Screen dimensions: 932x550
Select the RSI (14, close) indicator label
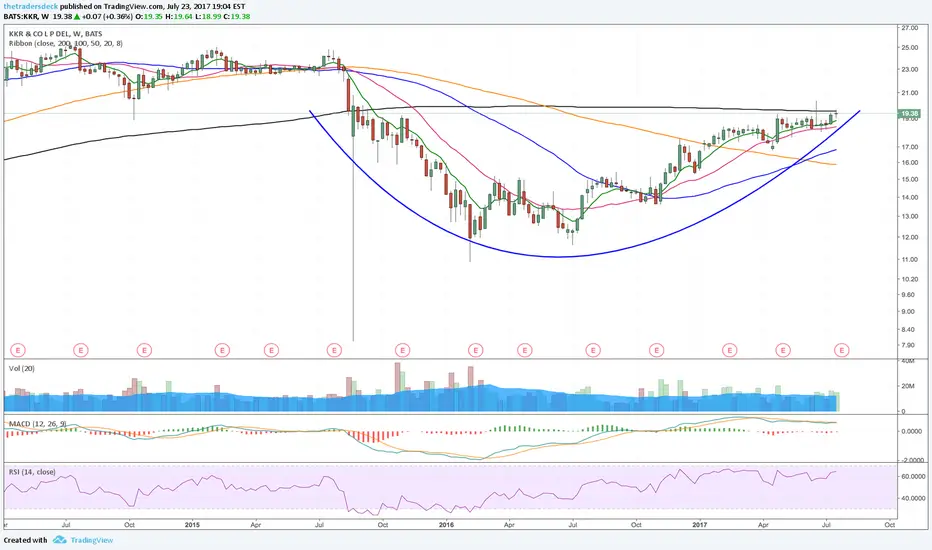click(32, 472)
